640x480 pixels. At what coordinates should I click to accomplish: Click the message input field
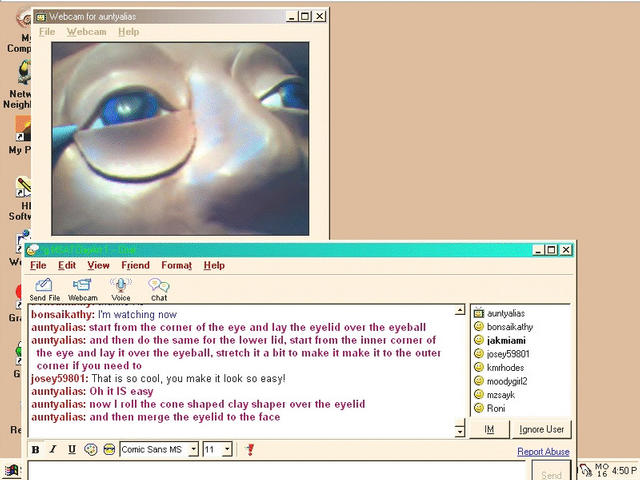(277, 471)
